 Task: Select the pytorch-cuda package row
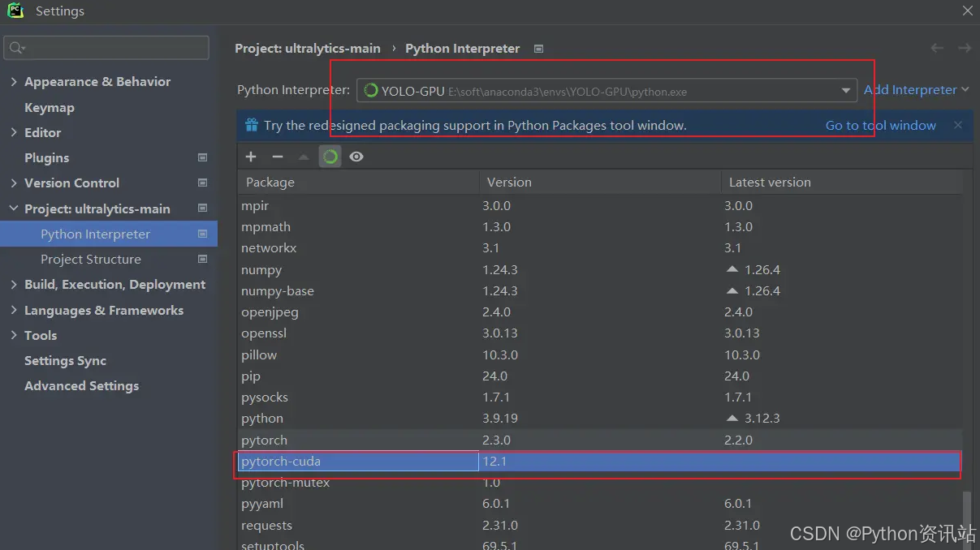[x=600, y=462]
